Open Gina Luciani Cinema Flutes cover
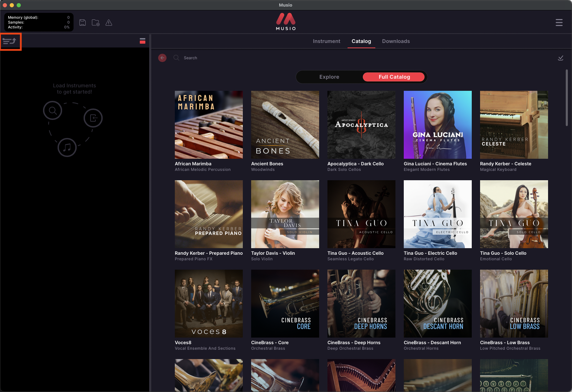Screen dimensions: 572x392 pos(438,125)
